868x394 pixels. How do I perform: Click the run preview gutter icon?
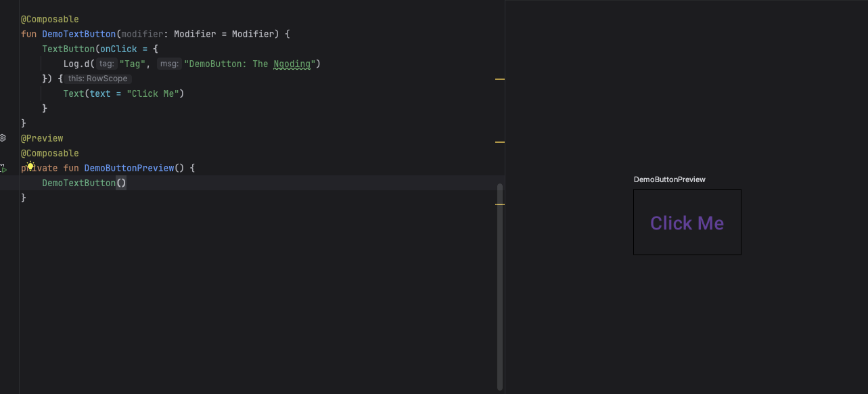[x=3, y=169]
